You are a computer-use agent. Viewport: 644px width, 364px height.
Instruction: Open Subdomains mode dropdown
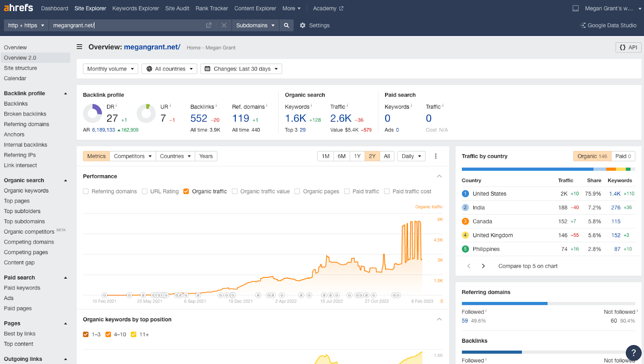coord(255,25)
